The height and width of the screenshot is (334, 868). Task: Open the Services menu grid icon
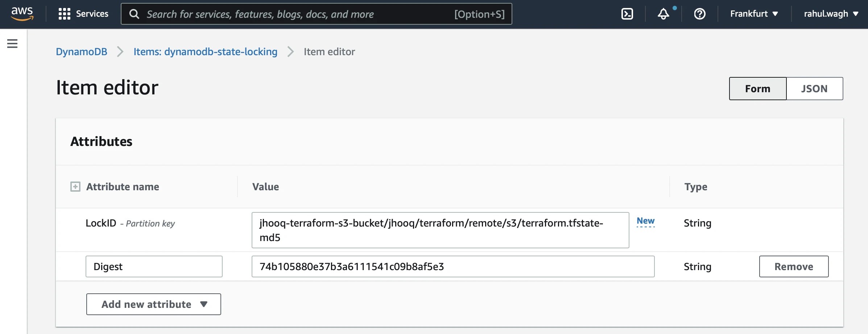tap(64, 14)
